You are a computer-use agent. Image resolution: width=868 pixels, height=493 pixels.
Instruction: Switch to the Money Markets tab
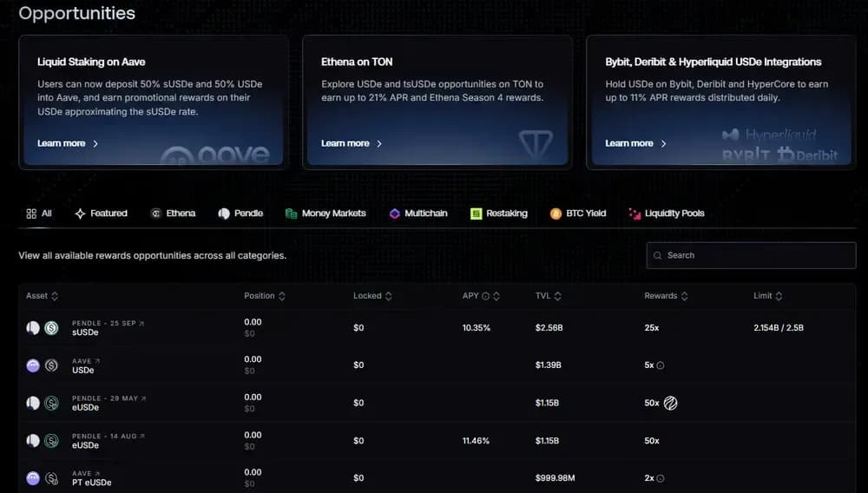click(326, 214)
